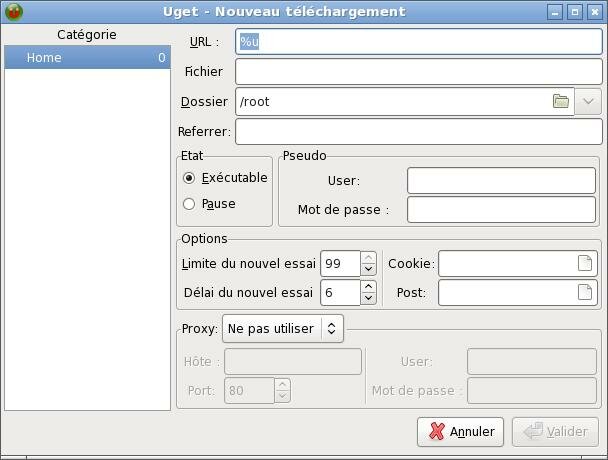Focus the Fichier input field
Viewport: 608px width, 460px height.
(419, 71)
